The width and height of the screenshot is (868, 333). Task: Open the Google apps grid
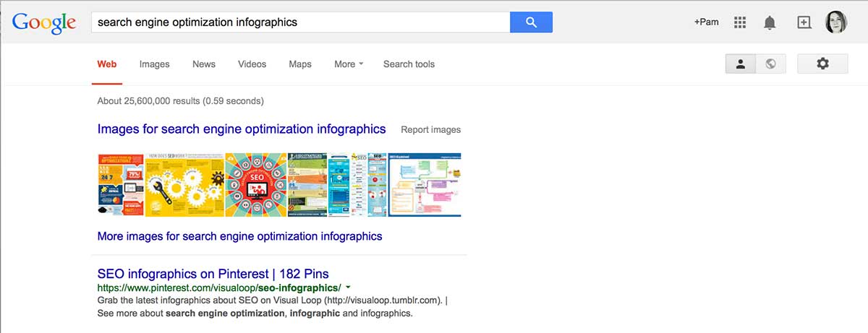pyautogui.click(x=739, y=22)
